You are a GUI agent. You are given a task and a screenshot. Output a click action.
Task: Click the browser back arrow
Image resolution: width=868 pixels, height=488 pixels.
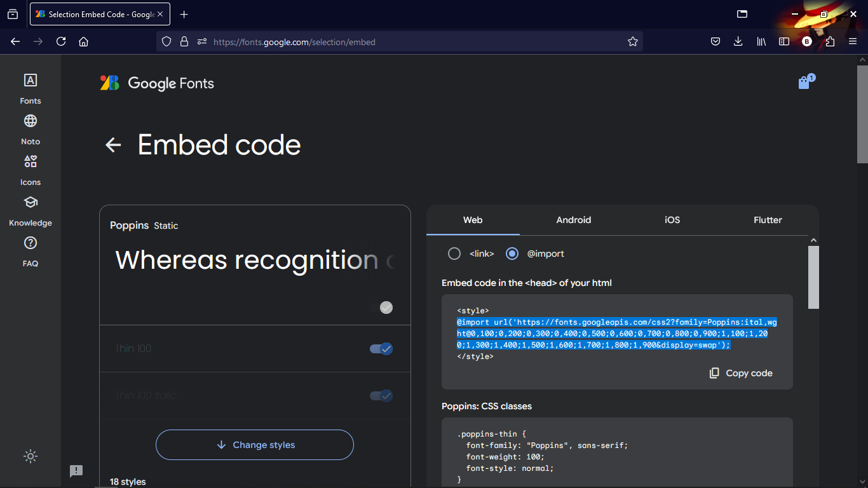pos(15,41)
